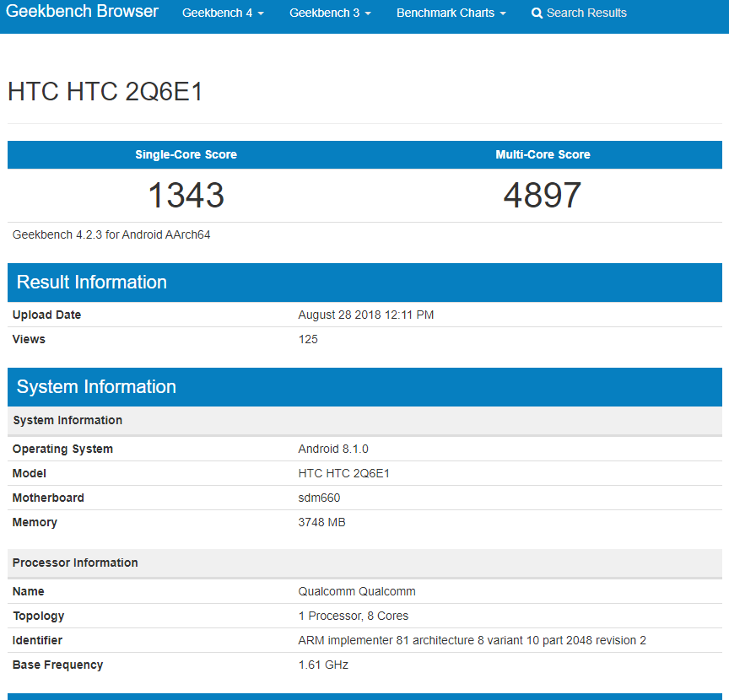Select the Memory label
The image size is (729, 700).
tap(35, 522)
